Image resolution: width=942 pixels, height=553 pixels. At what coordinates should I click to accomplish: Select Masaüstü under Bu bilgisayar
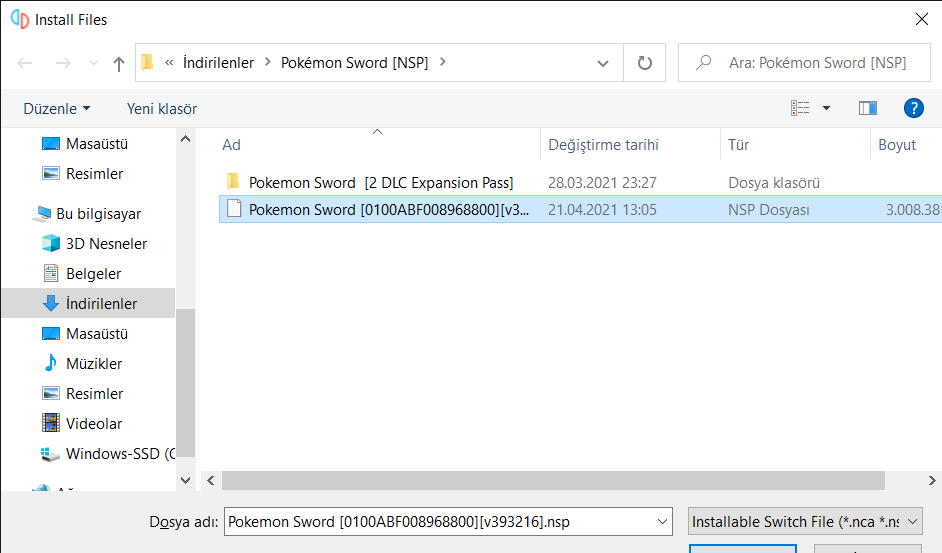(x=97, y=334)
